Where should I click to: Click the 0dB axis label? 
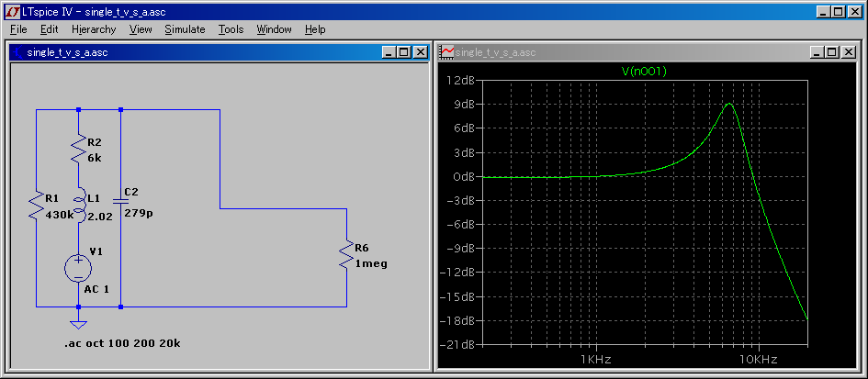[x=464, y=176]
